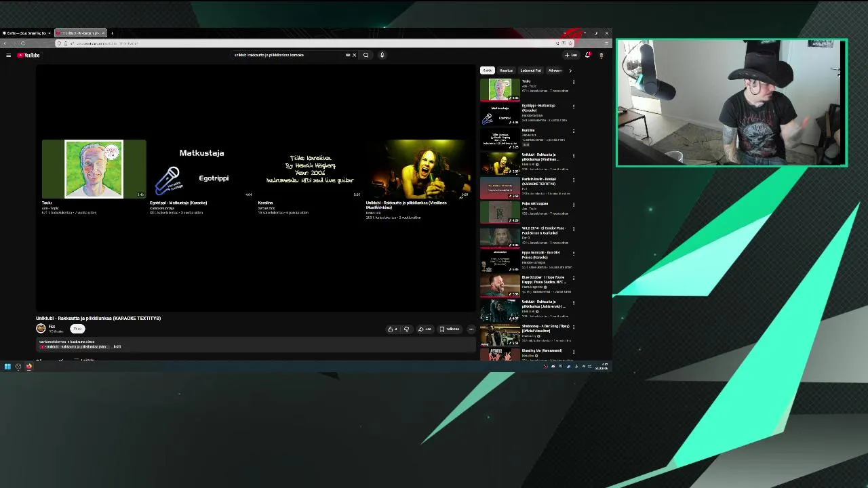Open Tuulu video in sidebar
The width and height of the screenshot is (868, 488).
point(500,89)
